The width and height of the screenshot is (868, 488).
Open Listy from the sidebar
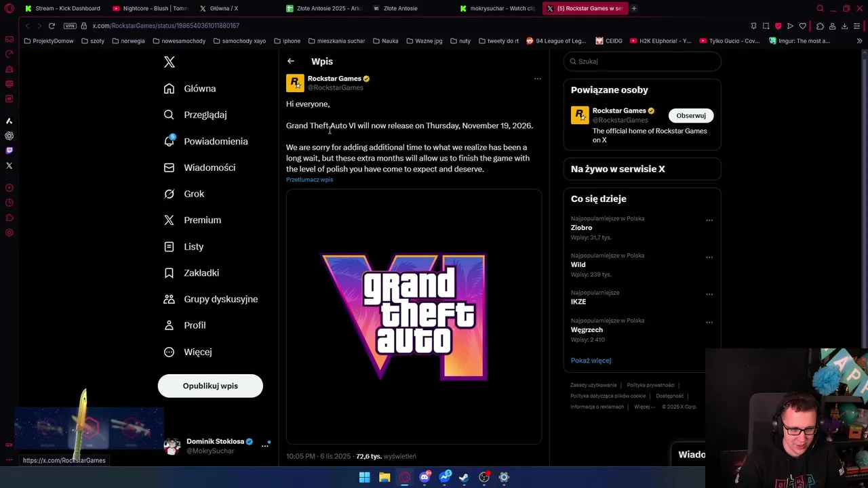184,247
